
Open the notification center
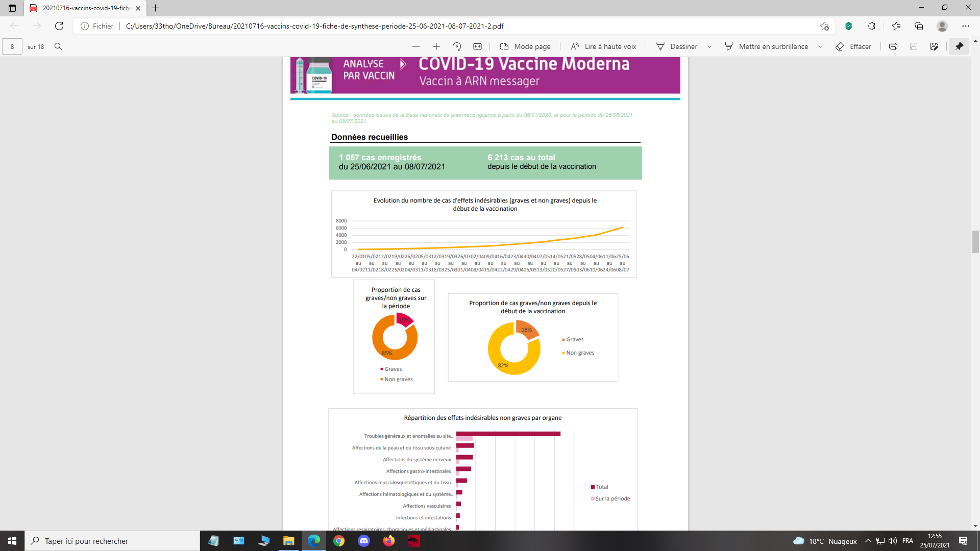tap(963, 541)
